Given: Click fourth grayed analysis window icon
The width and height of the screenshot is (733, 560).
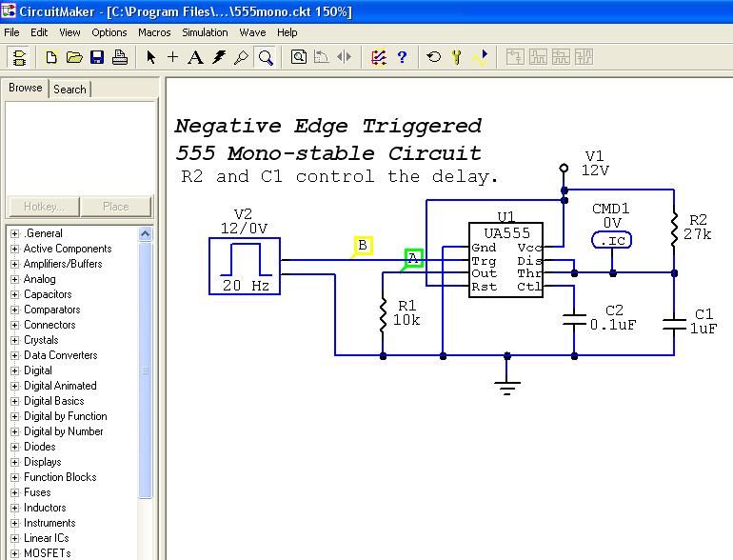Looking at the screenshot, I should point(584,57).
